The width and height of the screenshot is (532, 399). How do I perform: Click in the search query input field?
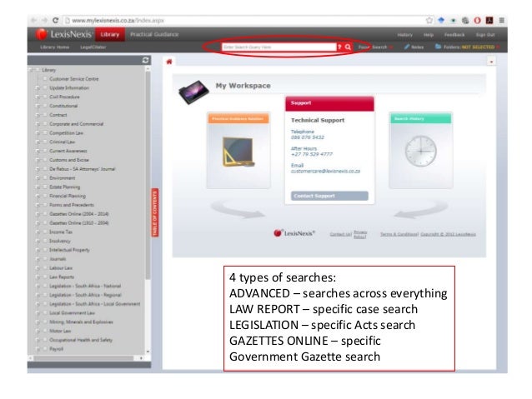click(279, 47)
